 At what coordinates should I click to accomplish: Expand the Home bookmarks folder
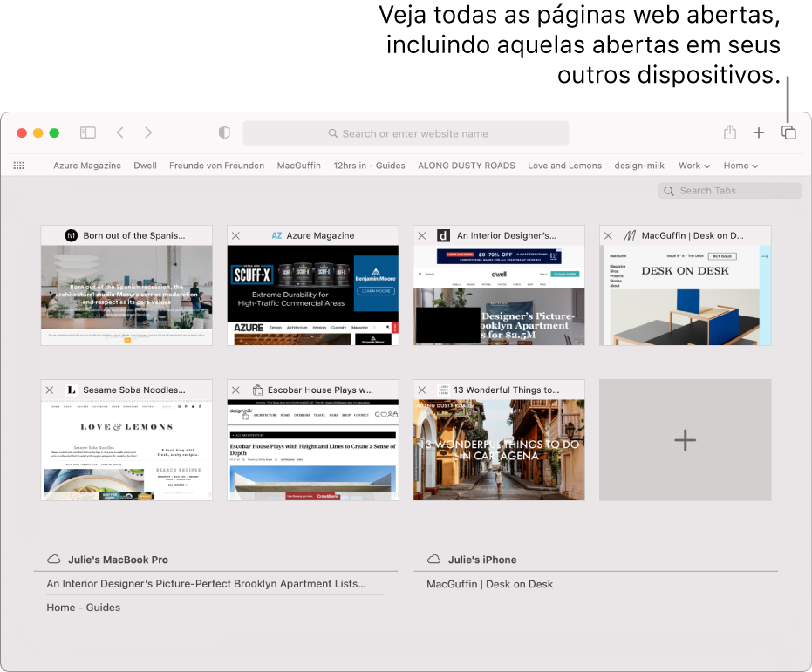coord(740,166)
